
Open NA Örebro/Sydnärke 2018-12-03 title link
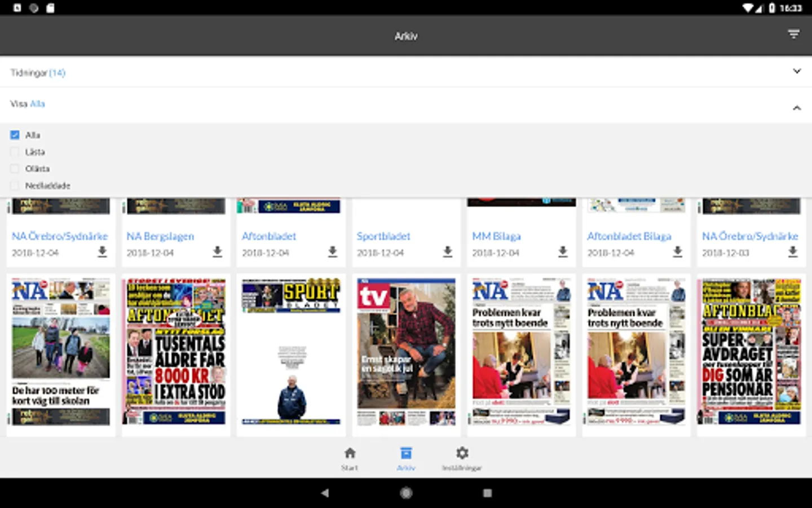pos(750,236)
